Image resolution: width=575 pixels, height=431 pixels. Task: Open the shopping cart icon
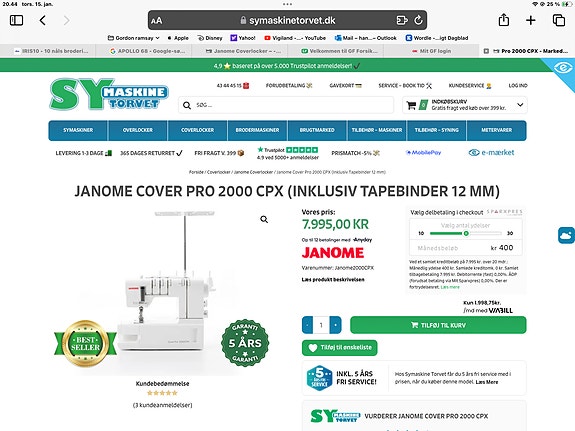click(411, 105)
